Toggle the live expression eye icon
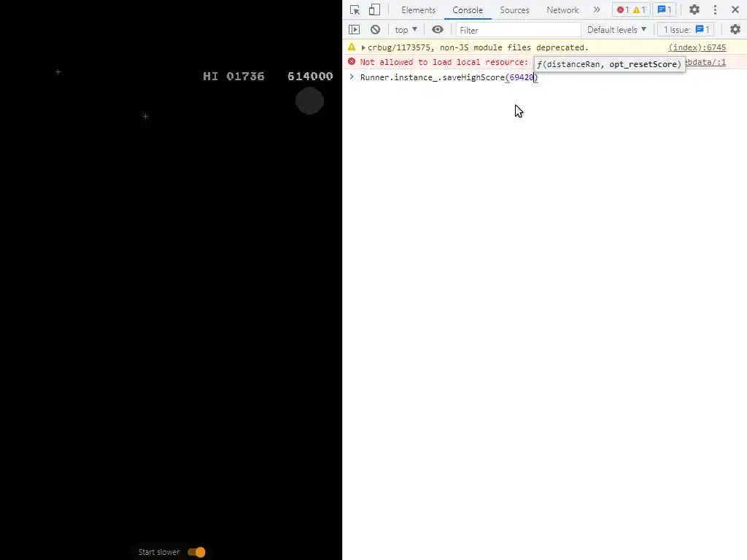 click(438, 29)
